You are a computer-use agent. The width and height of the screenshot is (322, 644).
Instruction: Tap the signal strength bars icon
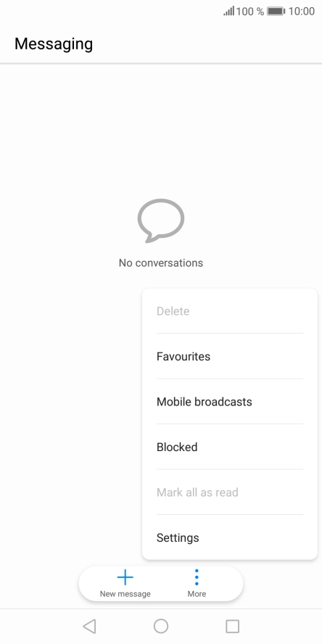click(228, 11)
